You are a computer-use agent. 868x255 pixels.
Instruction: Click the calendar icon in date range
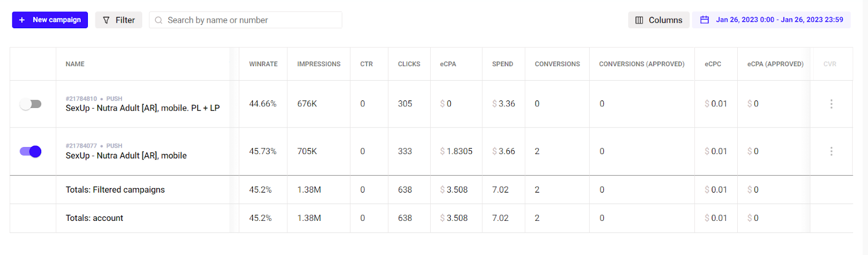(x=704, y=20)
